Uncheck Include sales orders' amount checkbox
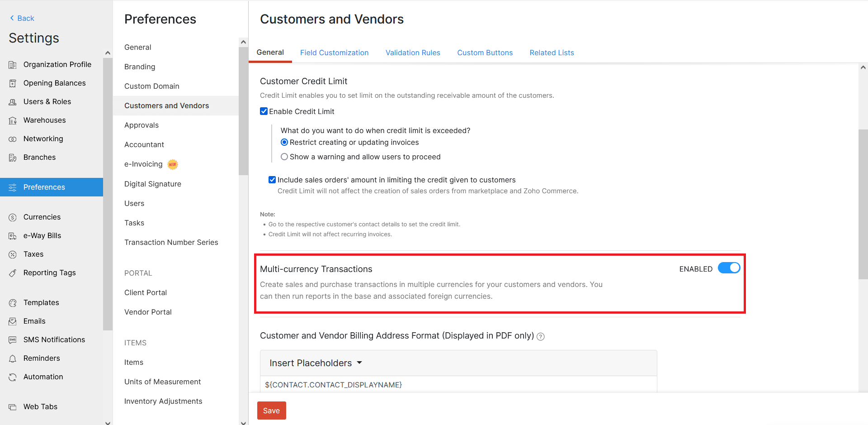This screenshot has width=868, height=425. (272, 180)
